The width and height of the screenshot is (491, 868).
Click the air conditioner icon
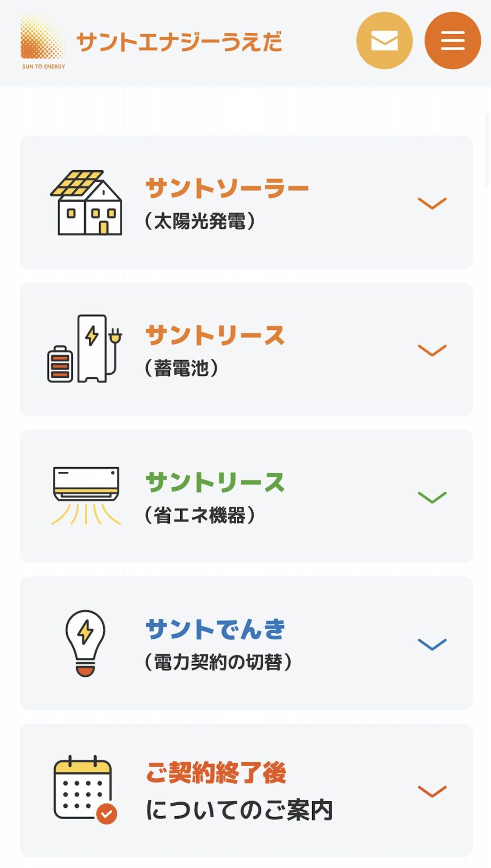[x=86, y=495]
